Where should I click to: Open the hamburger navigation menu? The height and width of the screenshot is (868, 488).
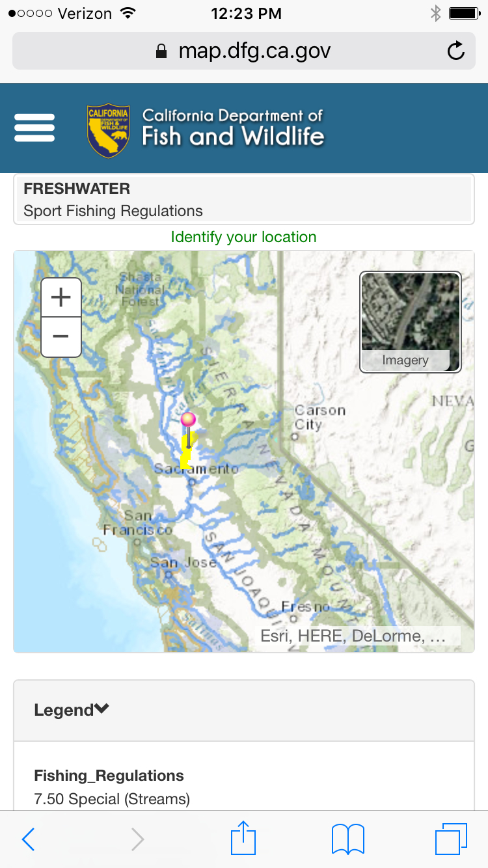(x=34, y=128)
